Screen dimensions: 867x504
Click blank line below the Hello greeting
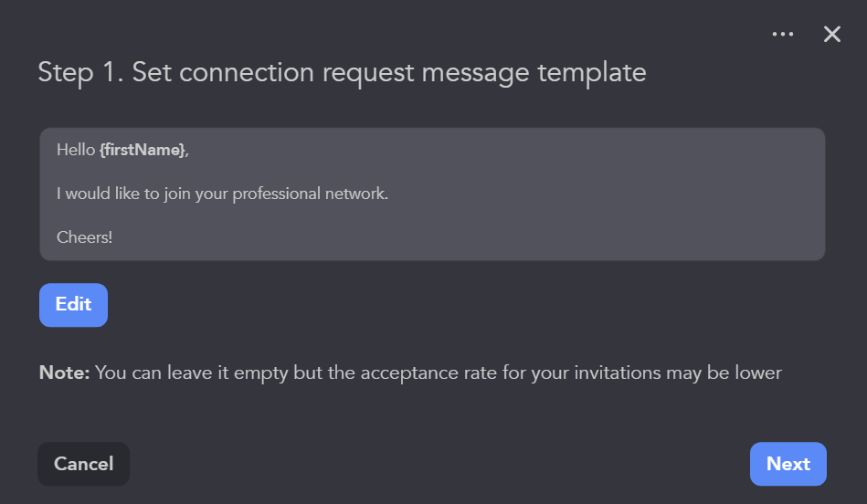point(274,172)
